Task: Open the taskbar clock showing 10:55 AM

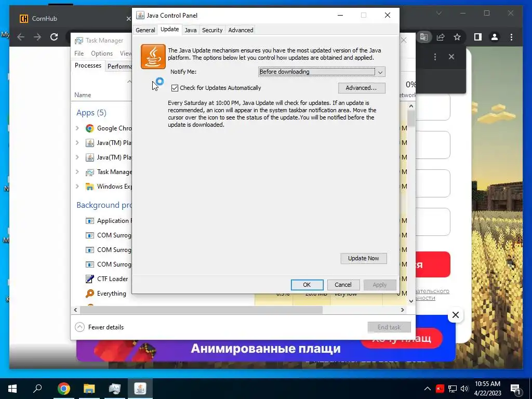Action: 487,389
